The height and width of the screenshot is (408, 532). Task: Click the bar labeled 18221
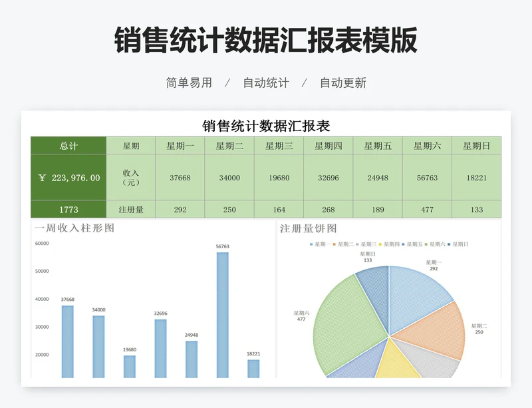tap(253, 369)
